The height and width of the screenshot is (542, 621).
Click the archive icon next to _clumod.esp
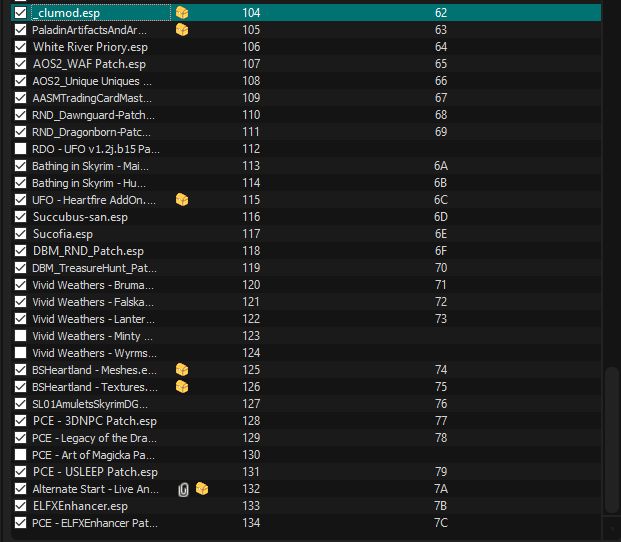[182, 13]
